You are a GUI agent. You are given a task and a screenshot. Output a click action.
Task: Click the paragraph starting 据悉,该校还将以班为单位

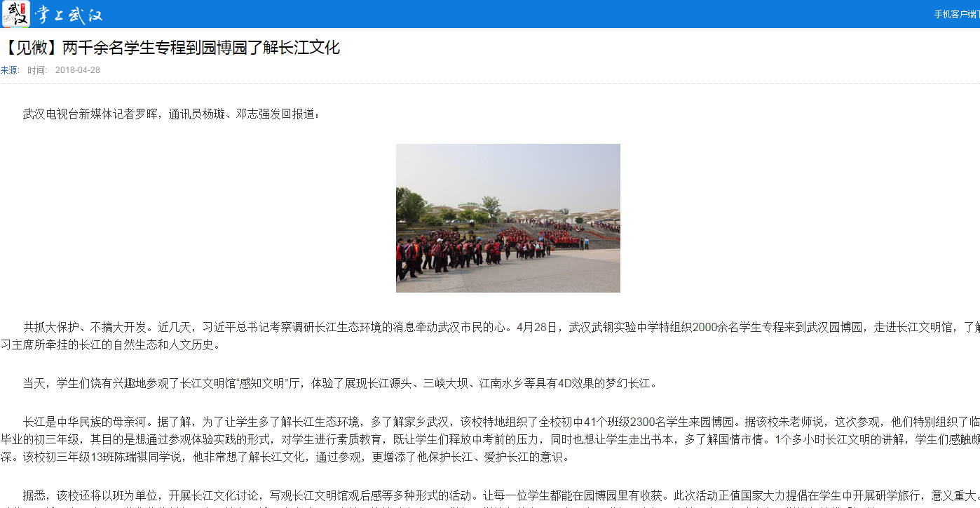pyautogui.click(x=501, y=495)
